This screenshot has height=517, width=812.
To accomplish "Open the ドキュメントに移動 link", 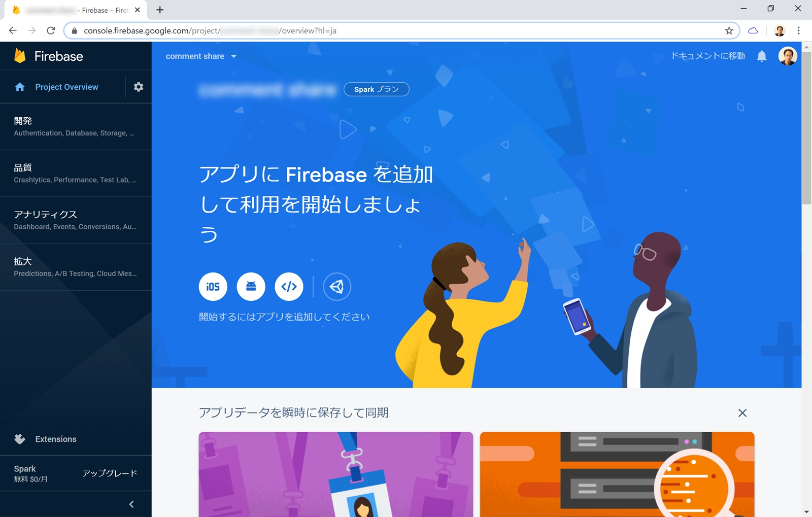I will (x=708, y=56).
